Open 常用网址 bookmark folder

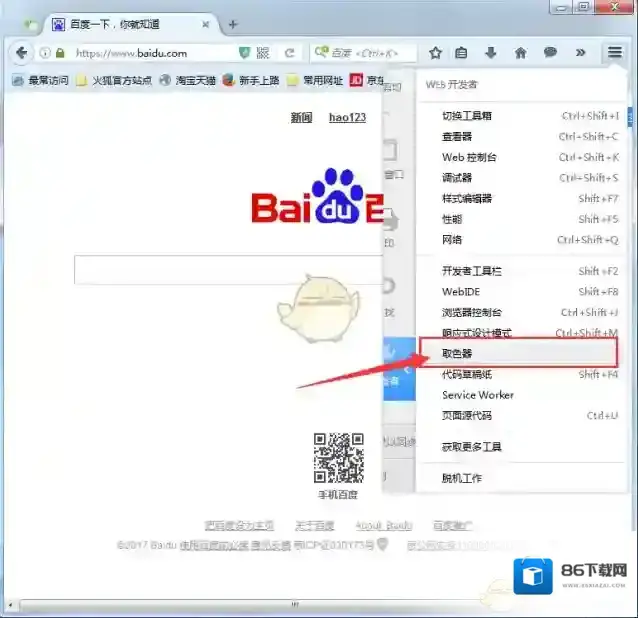pyautogui.click(x=315, y=81)
